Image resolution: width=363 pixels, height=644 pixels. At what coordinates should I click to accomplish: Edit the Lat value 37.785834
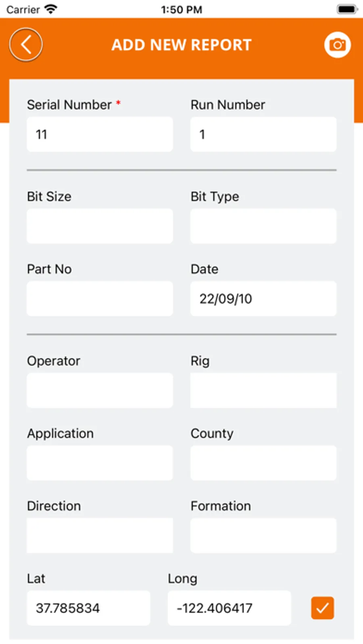(x=88, y=608)
